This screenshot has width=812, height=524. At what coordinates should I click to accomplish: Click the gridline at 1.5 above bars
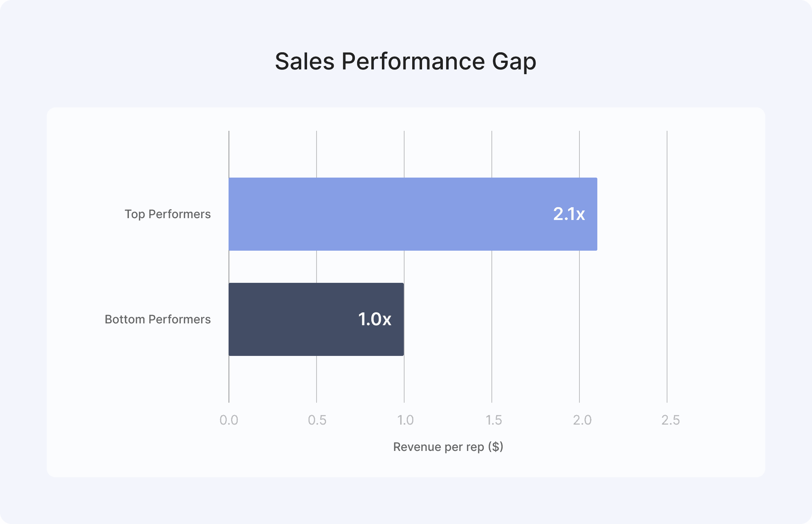492,154
